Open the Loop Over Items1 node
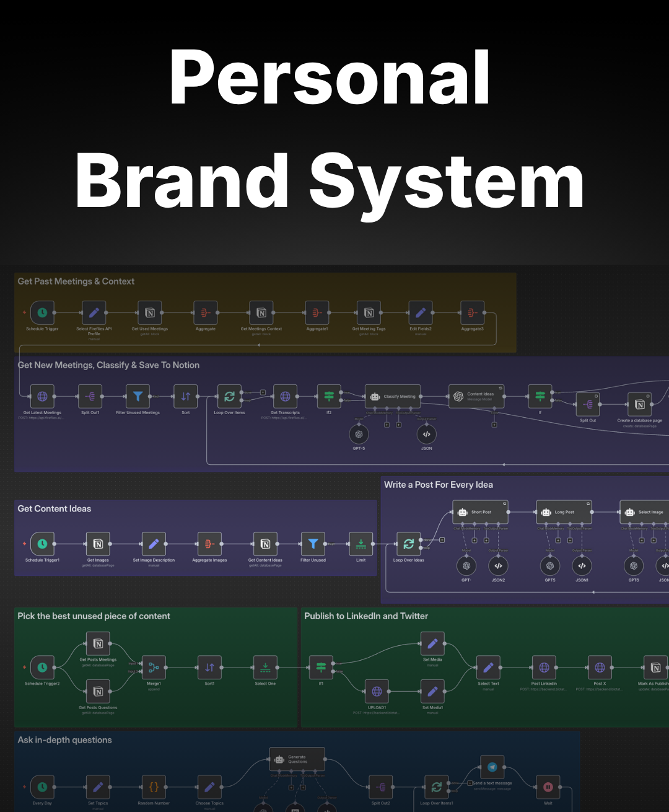This screenshot has width=669, height=812. pos(437,787)
